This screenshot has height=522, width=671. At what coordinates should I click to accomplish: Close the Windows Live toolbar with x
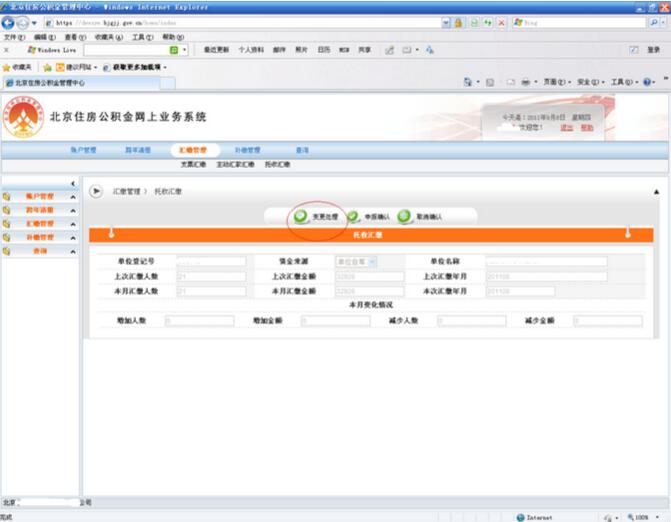pyautogui.click(x=6, y=50)
